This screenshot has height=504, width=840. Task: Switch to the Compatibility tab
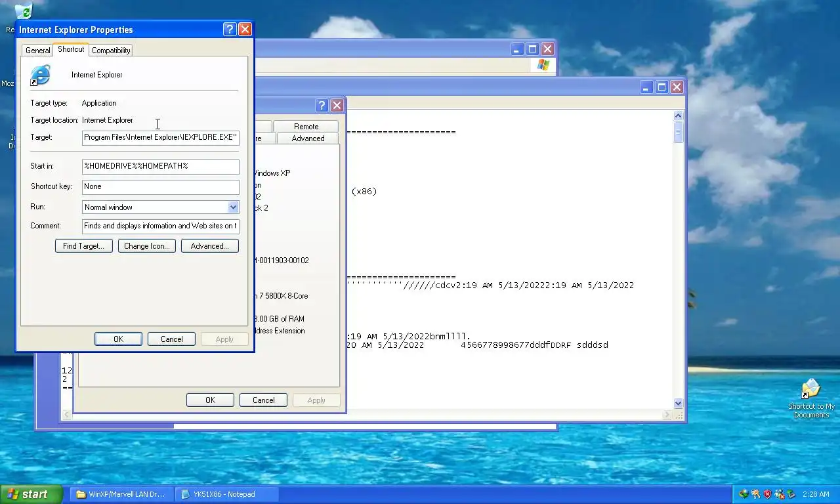point(111,51)
